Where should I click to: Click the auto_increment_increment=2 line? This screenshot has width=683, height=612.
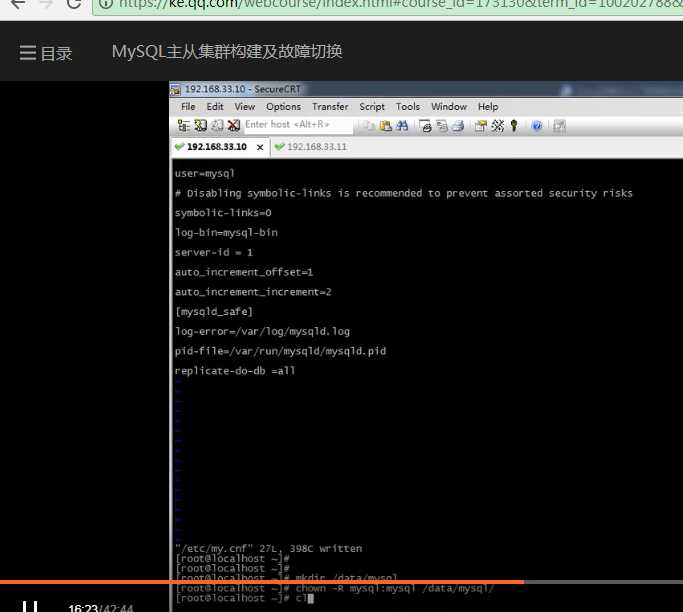point(253,292)
